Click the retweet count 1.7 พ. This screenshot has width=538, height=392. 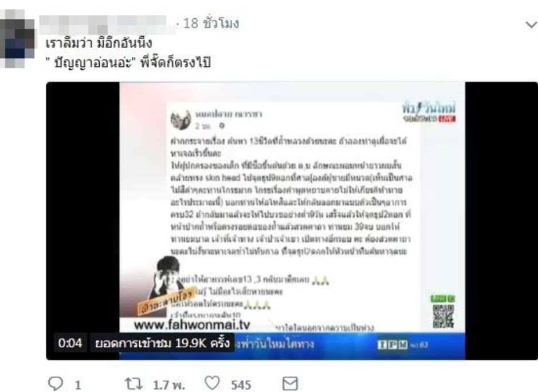(x=169, y=385)
